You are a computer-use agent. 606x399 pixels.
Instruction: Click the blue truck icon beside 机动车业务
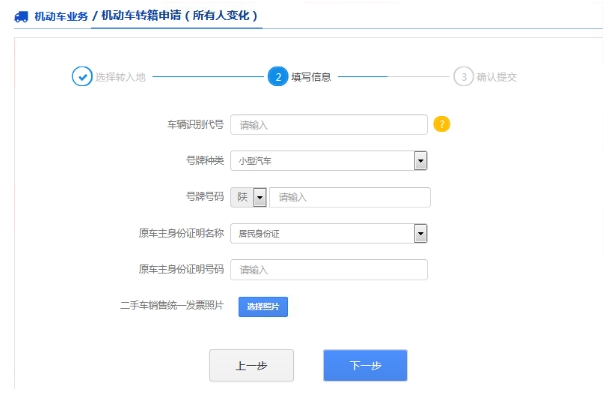pos(21,17)
